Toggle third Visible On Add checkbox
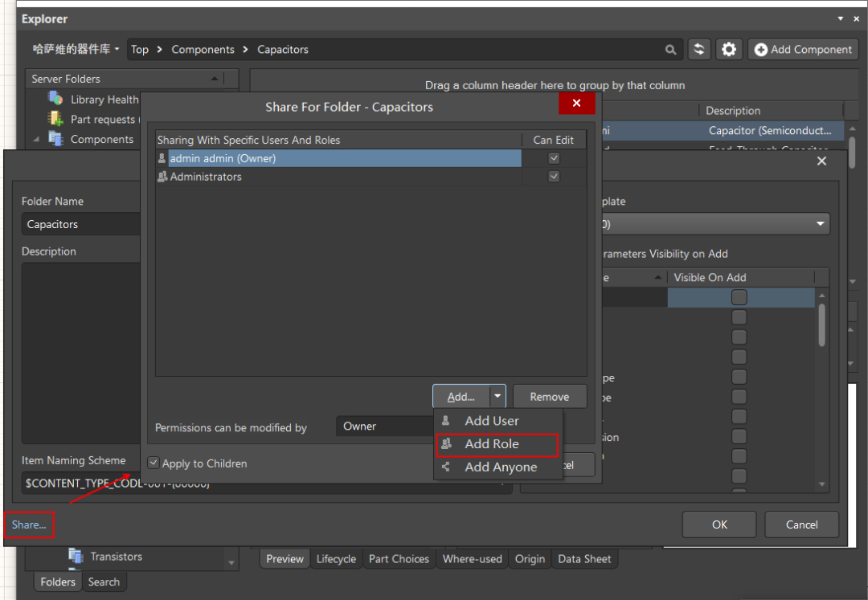Image resolution: width=868 pixels, height=600 pixels. point(739,337)
